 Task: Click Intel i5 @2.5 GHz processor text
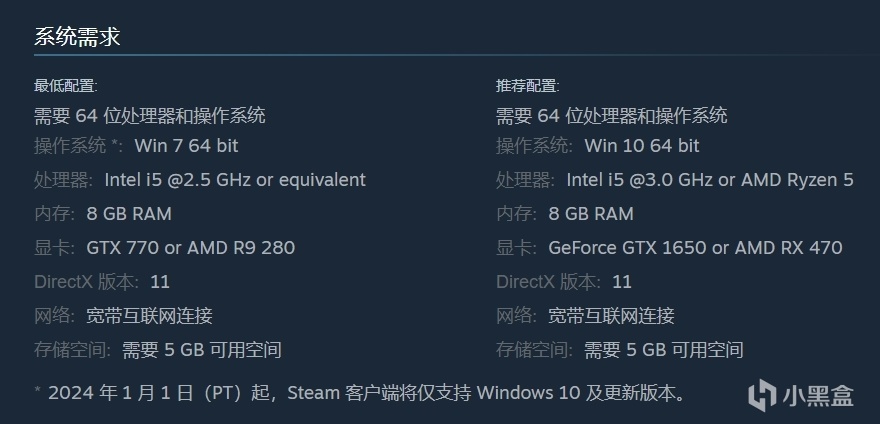pyautogui.click(x=235, y=180)
